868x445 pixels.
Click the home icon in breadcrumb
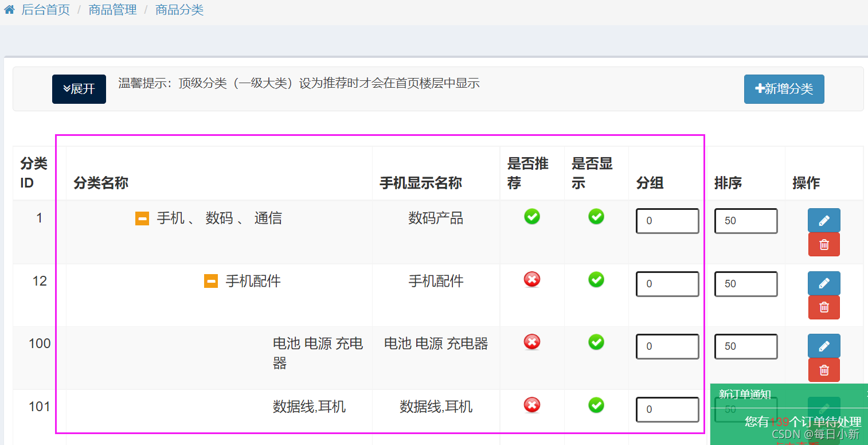click(9, 10)
